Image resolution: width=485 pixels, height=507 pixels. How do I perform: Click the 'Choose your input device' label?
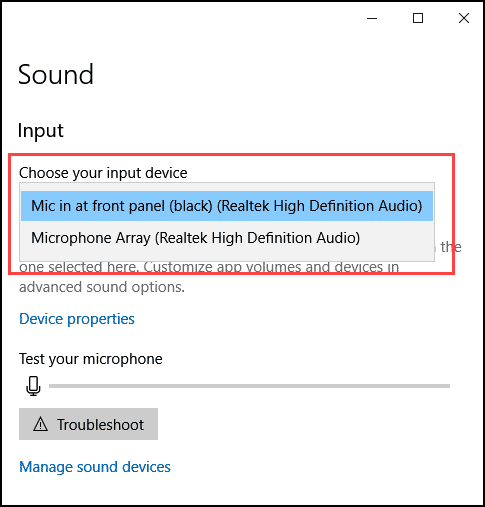click(x=103, y=173)
